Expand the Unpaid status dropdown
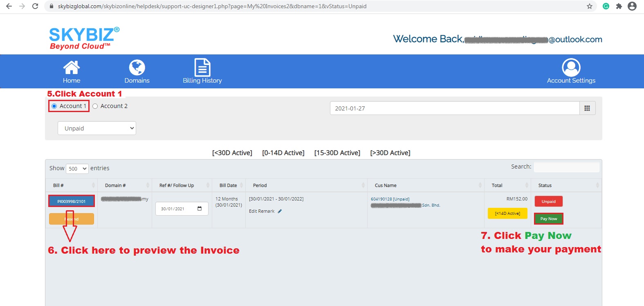 [x=97, y=128]
